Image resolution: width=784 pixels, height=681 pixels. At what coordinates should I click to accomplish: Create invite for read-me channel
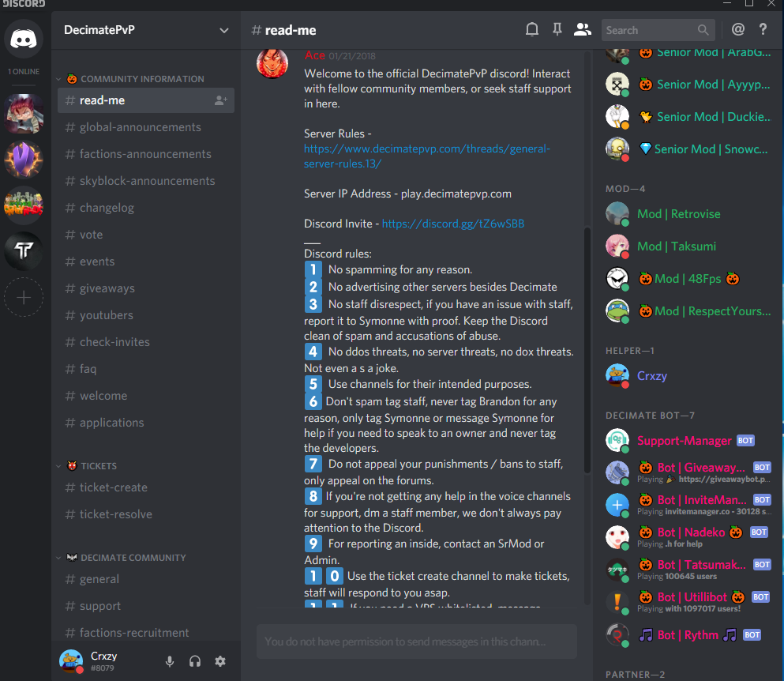click(x=220, y=100)
